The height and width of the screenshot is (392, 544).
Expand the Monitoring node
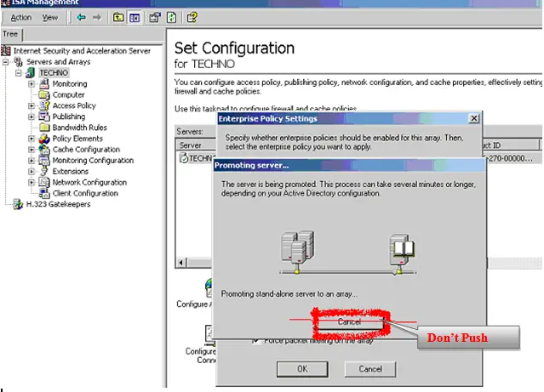[x=31, y=84]
